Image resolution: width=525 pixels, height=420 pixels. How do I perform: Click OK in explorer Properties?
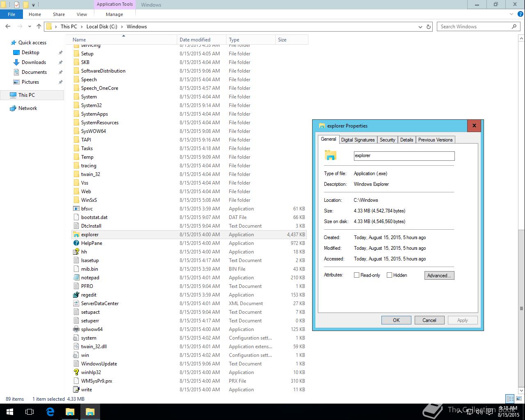coord(396,320)
